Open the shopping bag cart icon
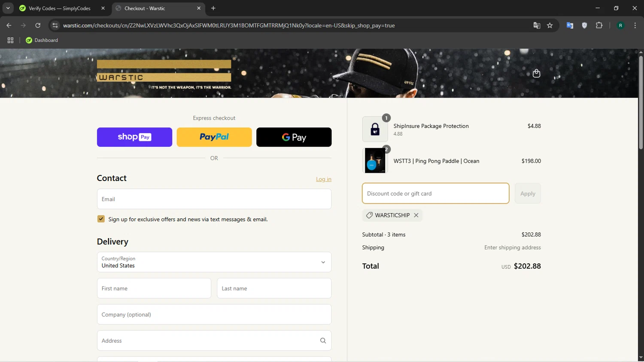This screenshot has height=362, width=644. click(x=536, y=73)
